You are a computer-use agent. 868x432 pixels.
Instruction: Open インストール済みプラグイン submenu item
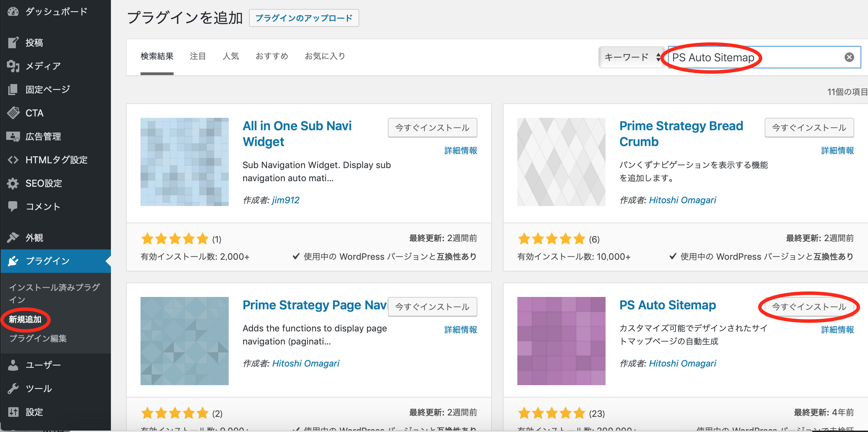[x=54, y=294]
